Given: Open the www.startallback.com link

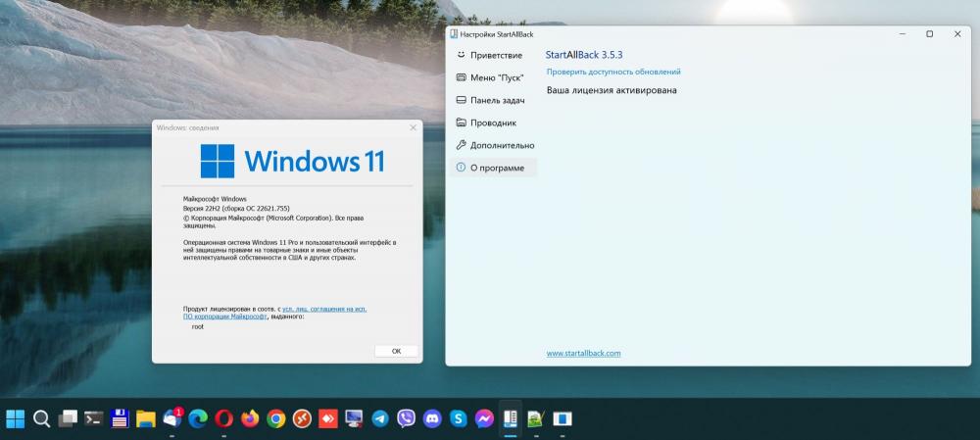Looking at the screenshot, I should 583,353.
